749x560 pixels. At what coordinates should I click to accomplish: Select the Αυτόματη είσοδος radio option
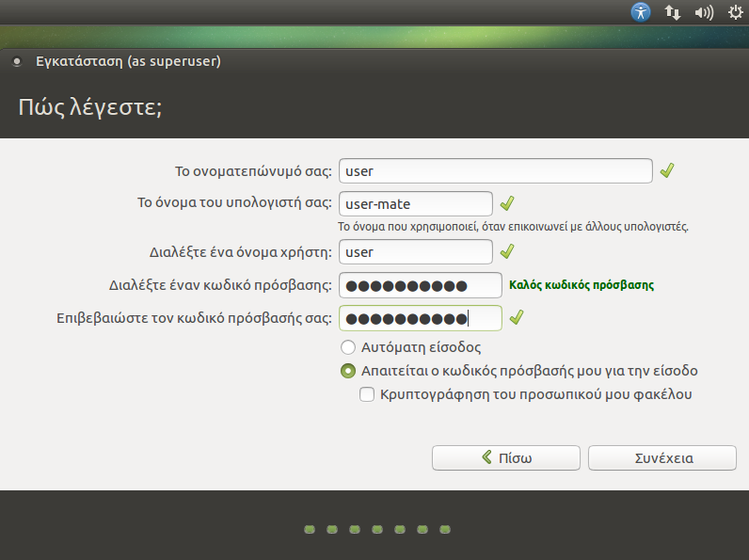click(348, 347)
